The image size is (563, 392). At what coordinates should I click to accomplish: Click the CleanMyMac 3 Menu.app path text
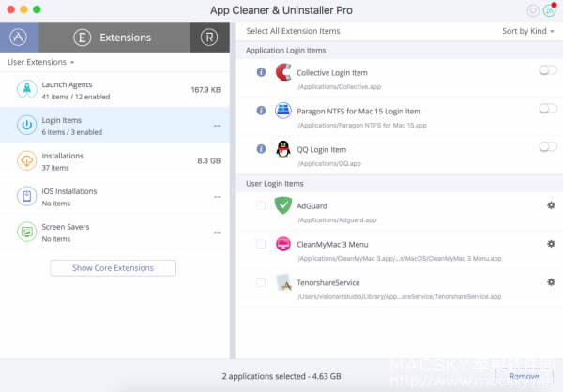pos(400,259)
